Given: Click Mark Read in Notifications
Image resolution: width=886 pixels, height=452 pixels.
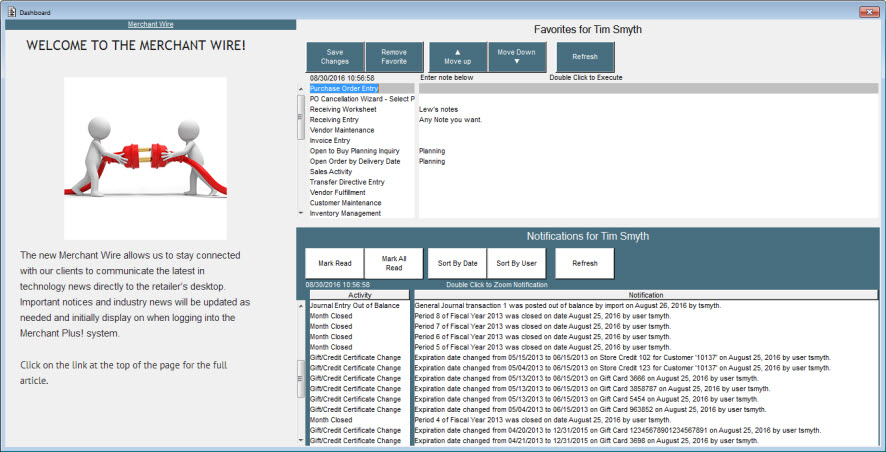Looking at the screenshot, I should pyautogui.click(x=335, y=263).
